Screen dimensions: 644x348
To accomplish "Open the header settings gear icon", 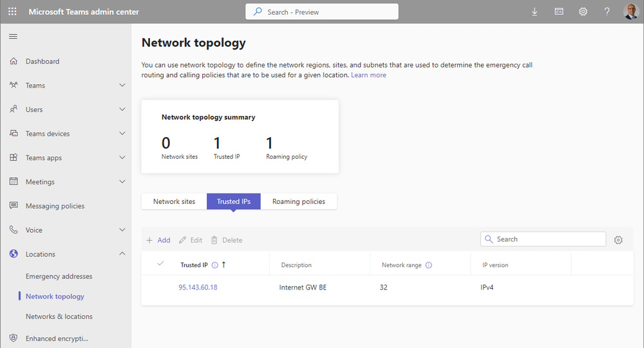I will tap(583, 12).
